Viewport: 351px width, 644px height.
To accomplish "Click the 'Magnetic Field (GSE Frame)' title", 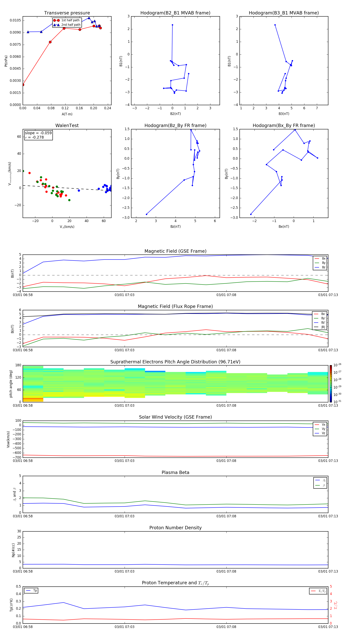I will tap(175, 251).
